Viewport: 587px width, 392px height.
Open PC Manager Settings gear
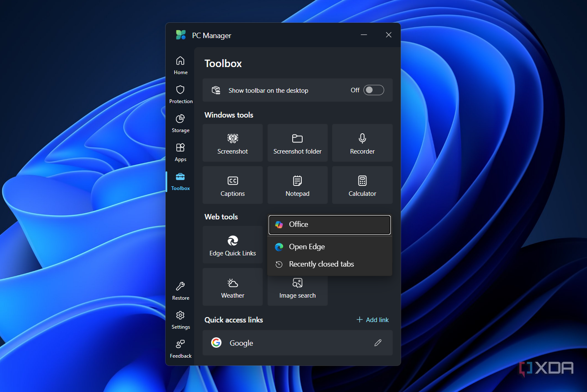tap(180, 320)
